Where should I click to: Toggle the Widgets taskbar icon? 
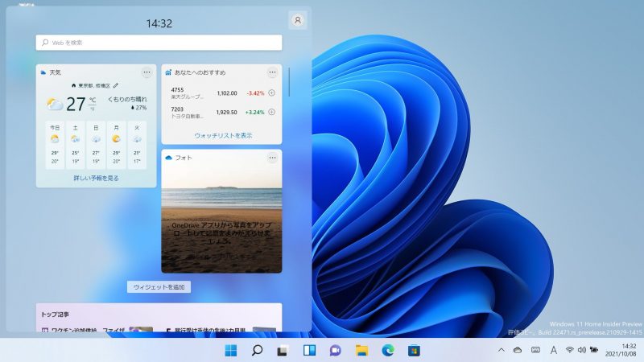pyautogui.click(x=309, y=350)
